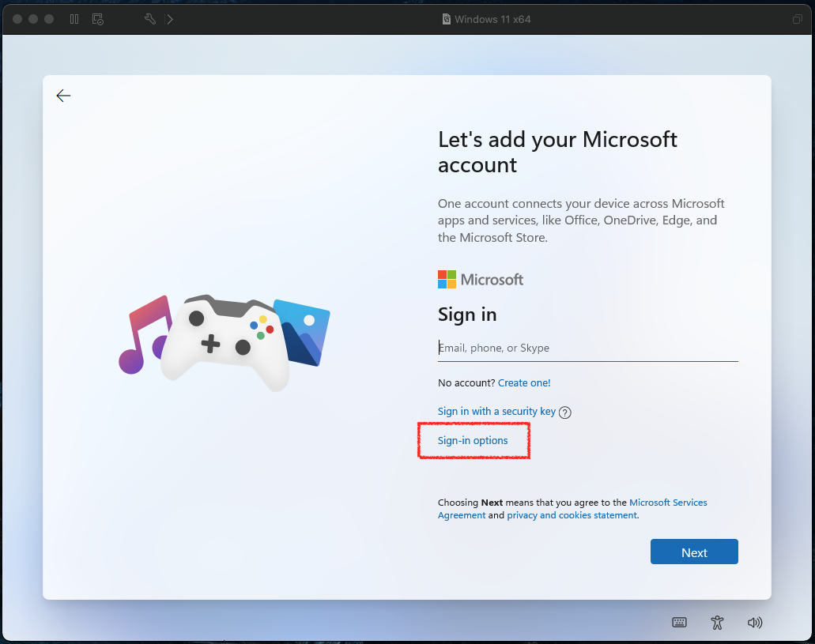The image size is (815, 644).
Task: Open privacy and cookies statement link
Action: pyautogui.click(x=572, y=515)
